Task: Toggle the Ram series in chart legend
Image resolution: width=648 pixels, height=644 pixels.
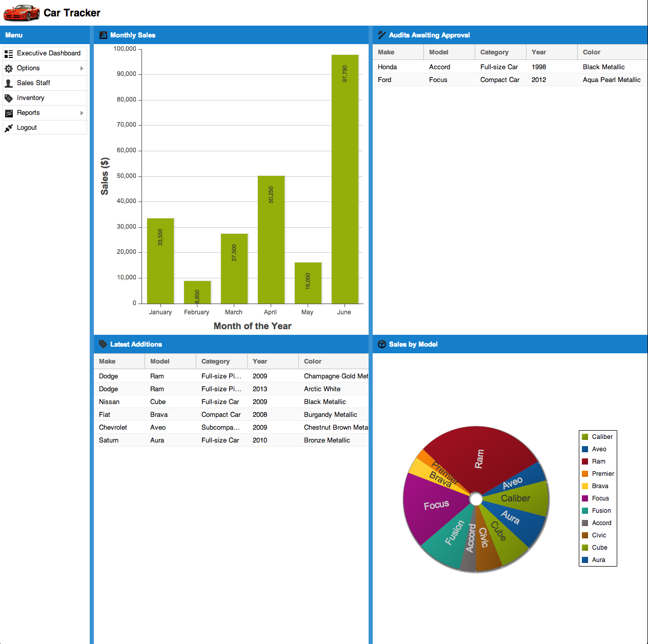Action: (x=598, y=461)
